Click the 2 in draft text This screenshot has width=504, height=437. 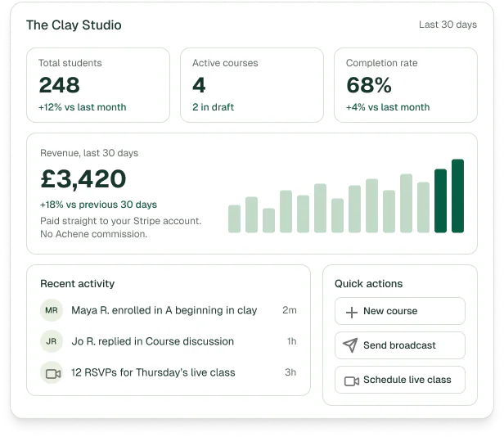[213, 107]
